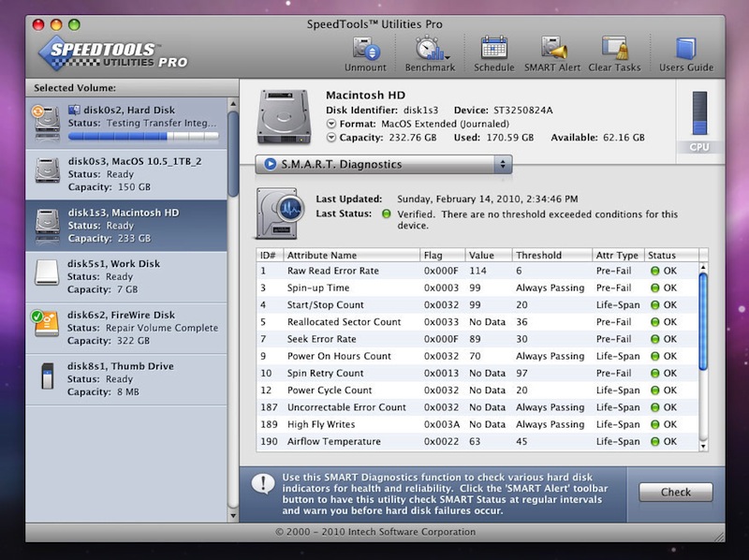Click the Unmount toolbar icon
The height and width of the screenshot is (560, 749).
coord(364,49)
